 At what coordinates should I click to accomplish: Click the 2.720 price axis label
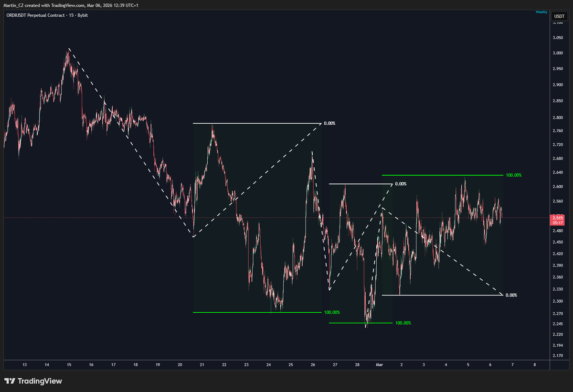pyautogui.click(x=558, y=145)
